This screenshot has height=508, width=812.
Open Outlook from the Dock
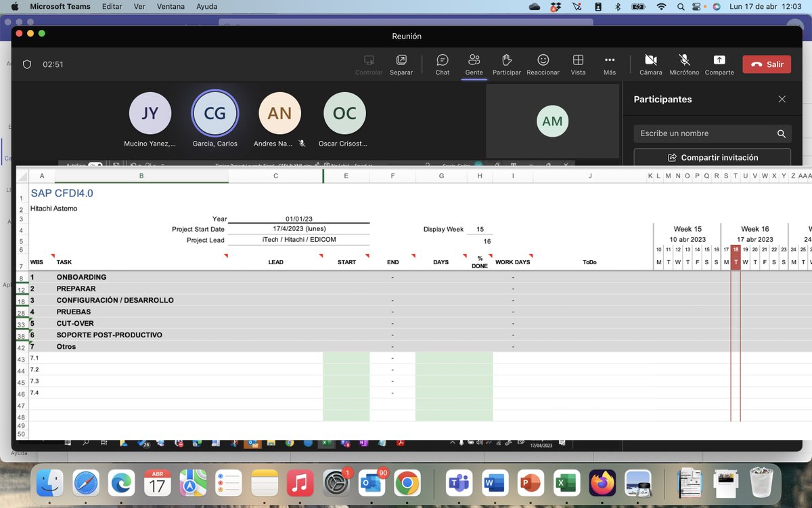point(372,484)
